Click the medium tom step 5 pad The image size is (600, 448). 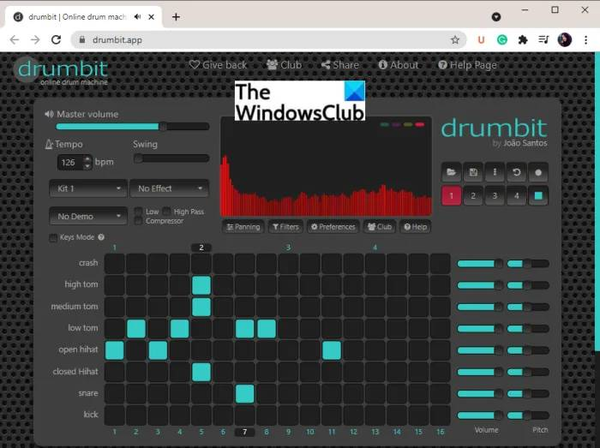(x=201, y=307)
